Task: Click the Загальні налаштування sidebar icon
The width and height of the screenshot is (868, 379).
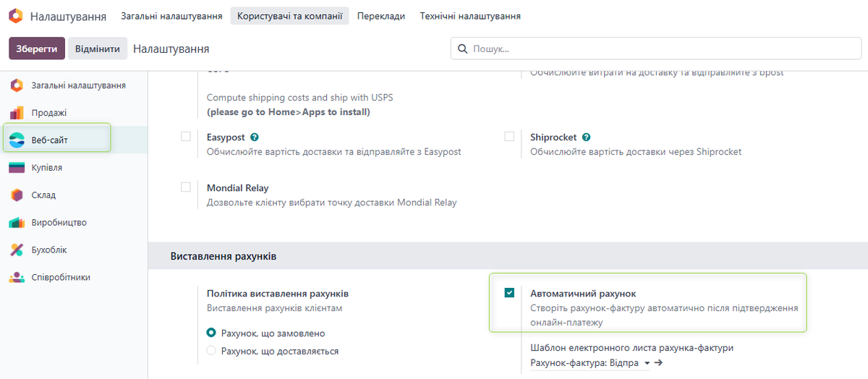Action: click(x=17, y=85)
